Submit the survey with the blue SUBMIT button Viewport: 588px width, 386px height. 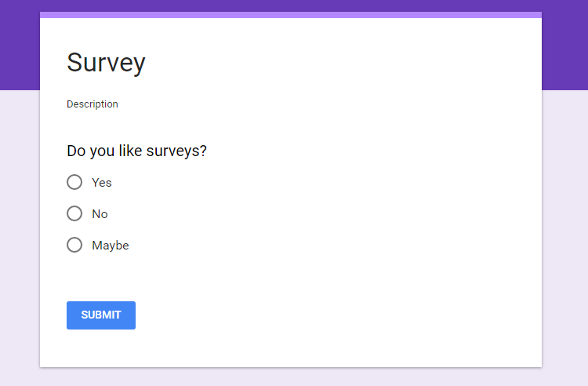tap(101, 315)
